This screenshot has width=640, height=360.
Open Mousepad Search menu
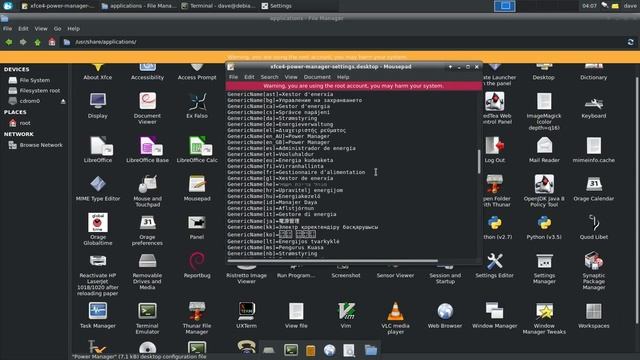point(269,77)
